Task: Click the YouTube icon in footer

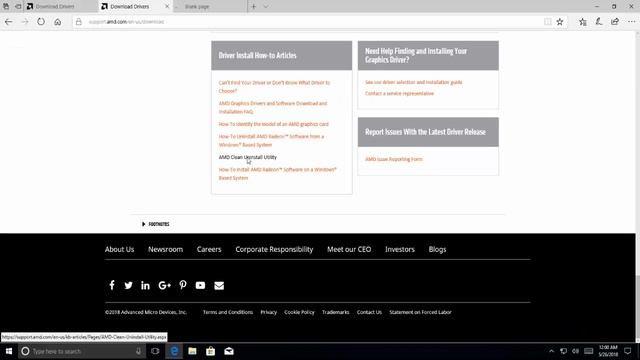Action: [200, 285]
